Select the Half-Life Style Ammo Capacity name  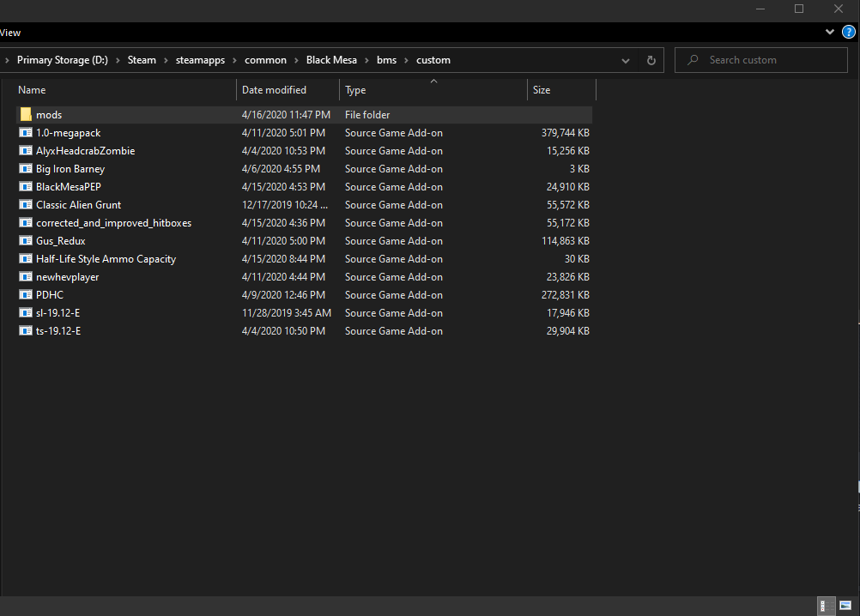coord(106,259)
